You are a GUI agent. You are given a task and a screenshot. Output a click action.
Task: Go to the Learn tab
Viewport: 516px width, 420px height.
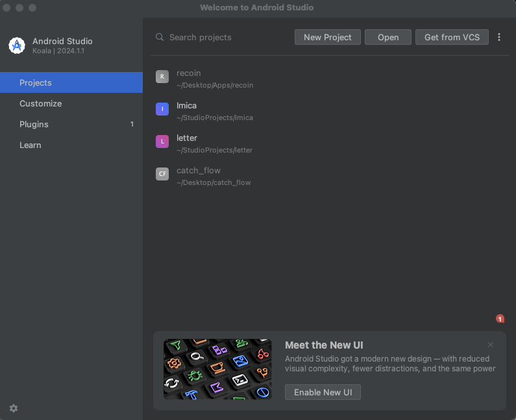71,145
